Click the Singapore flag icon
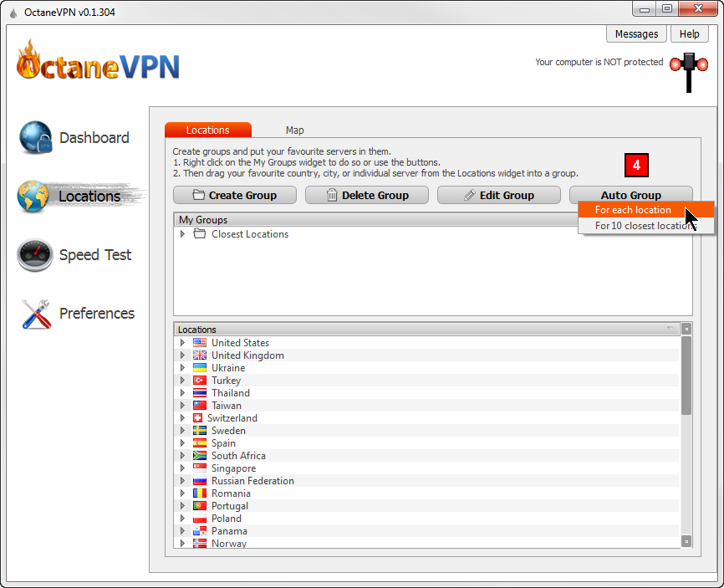This screenshot has height=588, width=724. [200, 468]
